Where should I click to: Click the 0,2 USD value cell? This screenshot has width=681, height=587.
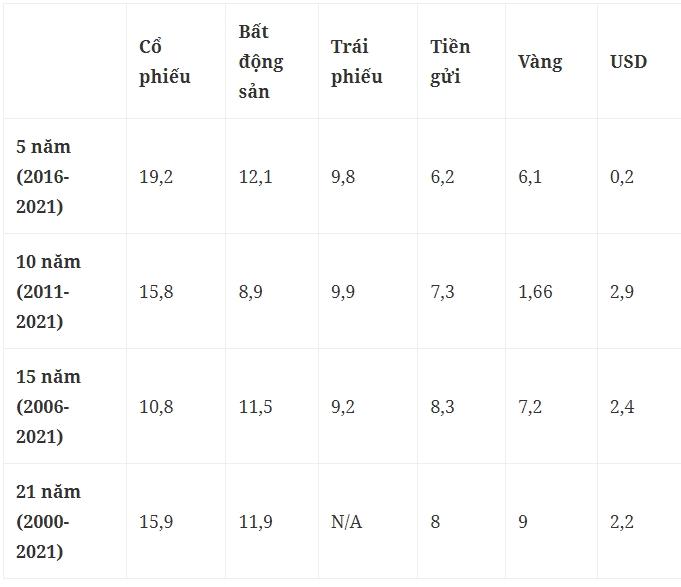click(x=622, y=177)
